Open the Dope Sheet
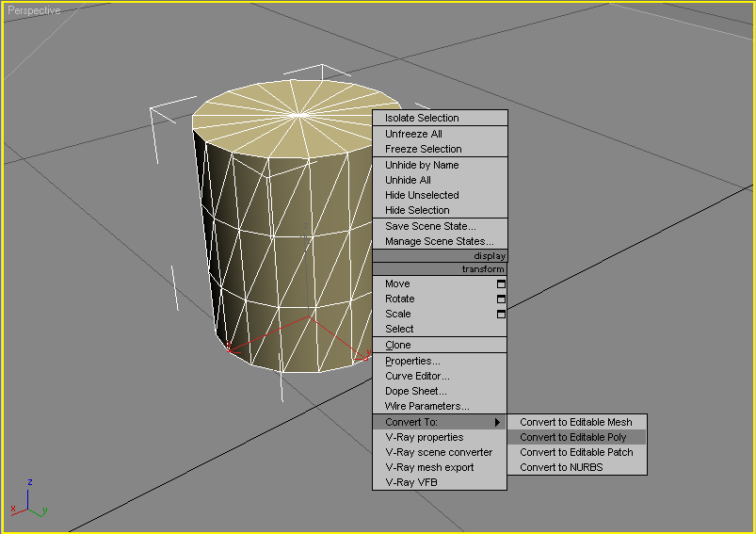This screenshot has width=756, height=534. coord(440,391)
